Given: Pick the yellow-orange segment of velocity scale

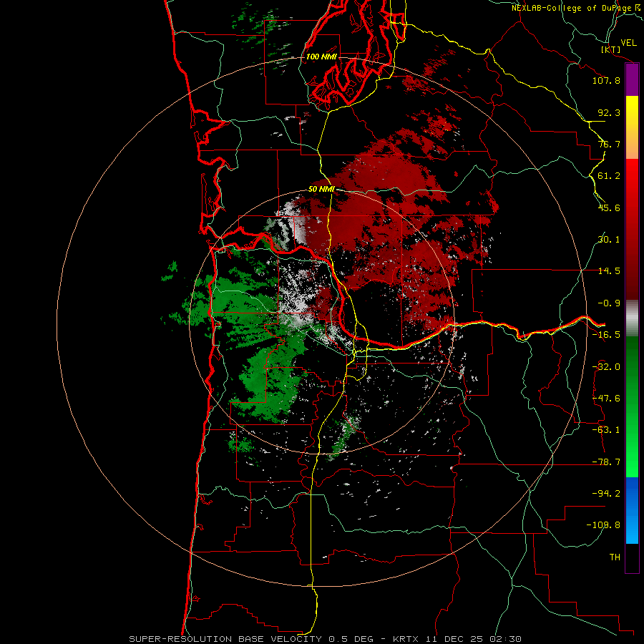Looking at the screenshot, I should [x=632, y=127].
